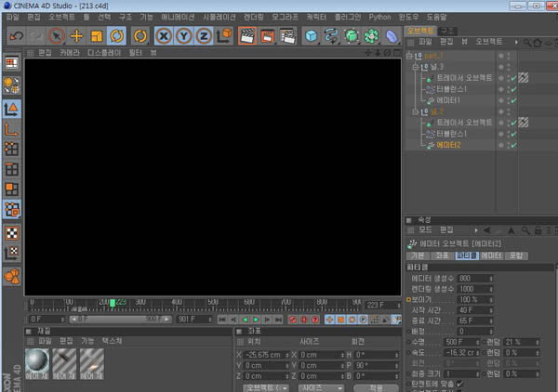Toggle the position keyframe cross-arrow button
This screenshot has width=558, height=392.
pos(329,320)
